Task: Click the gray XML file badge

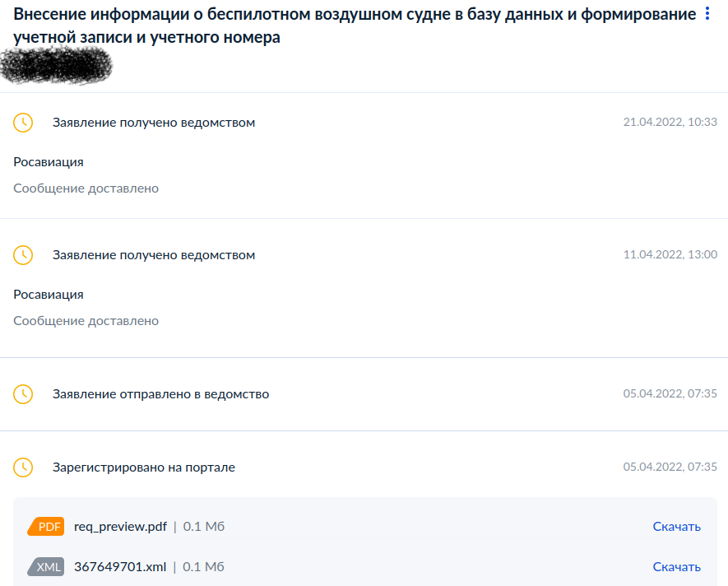Action: (46, 567)
